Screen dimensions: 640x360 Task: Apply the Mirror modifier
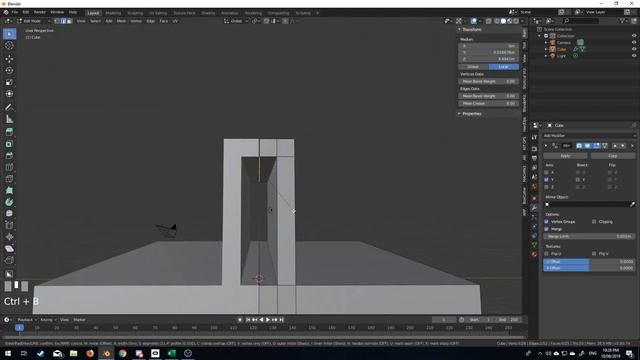pos(565,156)
